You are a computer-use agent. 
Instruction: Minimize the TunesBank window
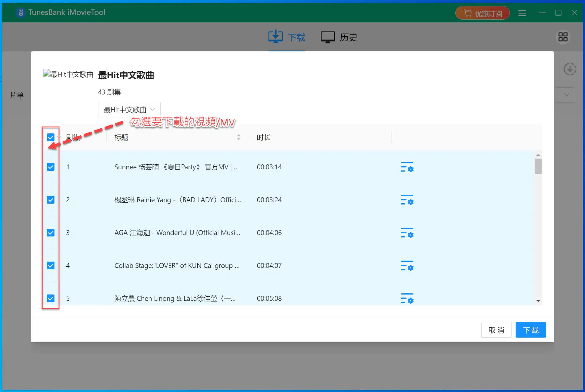pyautogui.click(x=542, y=13)
